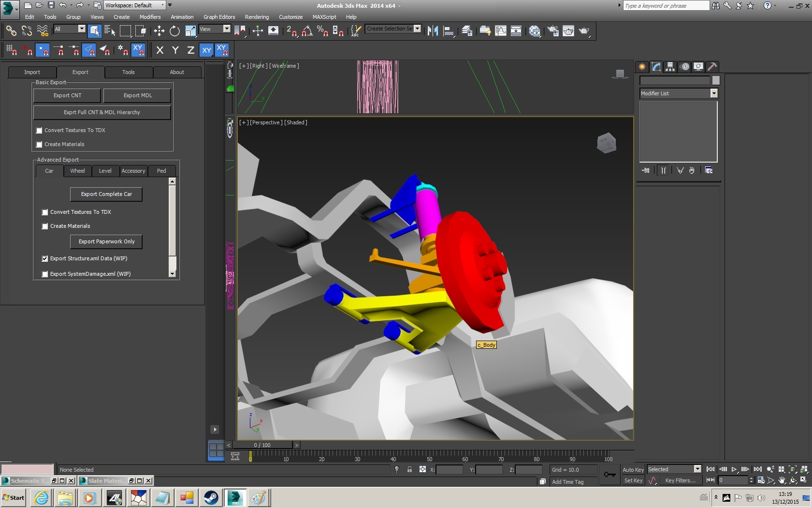Switch to the Wheel export tab
The image size is (812, 508).
tap(77, 171)
